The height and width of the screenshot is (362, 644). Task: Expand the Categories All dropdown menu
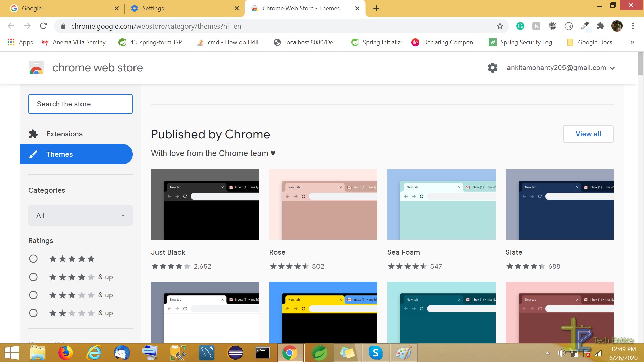[x=80, y=215]
